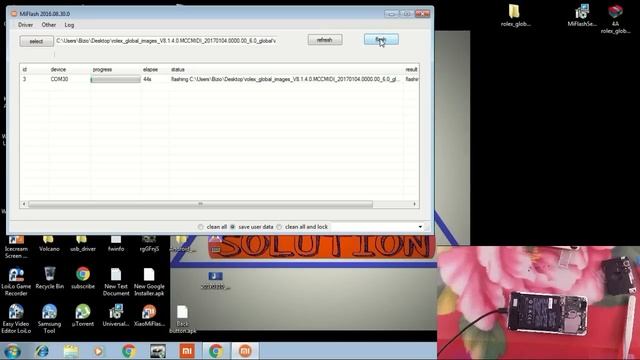Click the ROM folder path field
Screen dimensions: 640x360
(x=167, y=41)
